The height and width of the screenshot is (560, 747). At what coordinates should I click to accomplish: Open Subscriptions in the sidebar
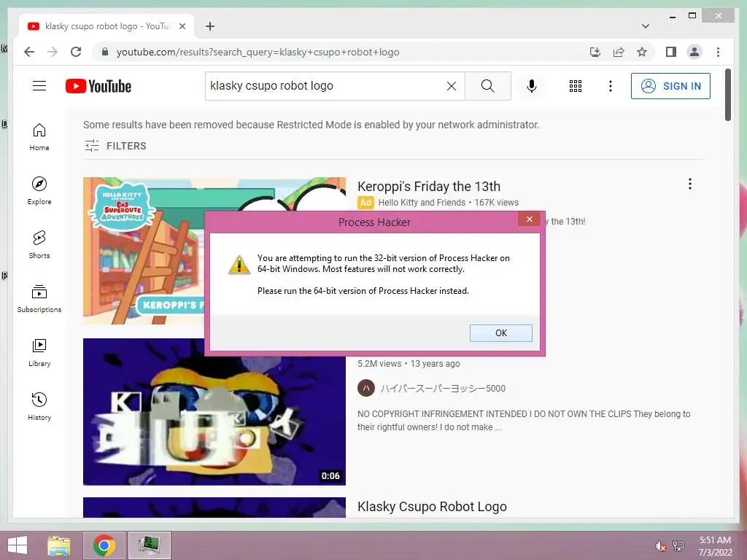coord(39,298)
